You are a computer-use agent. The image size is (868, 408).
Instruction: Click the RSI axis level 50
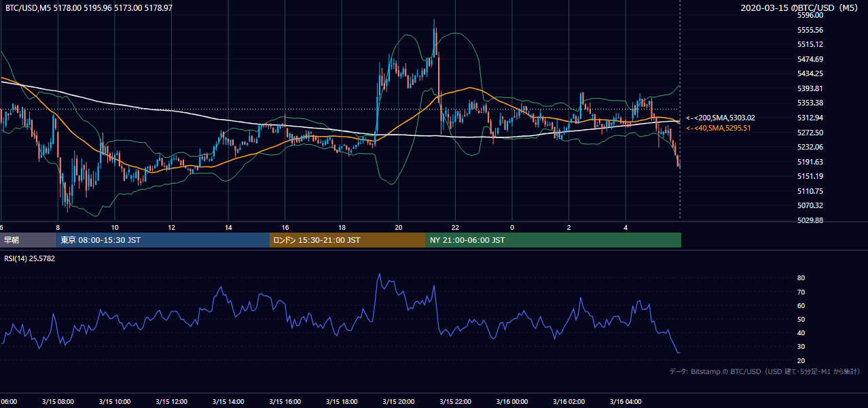coord(801,319)
